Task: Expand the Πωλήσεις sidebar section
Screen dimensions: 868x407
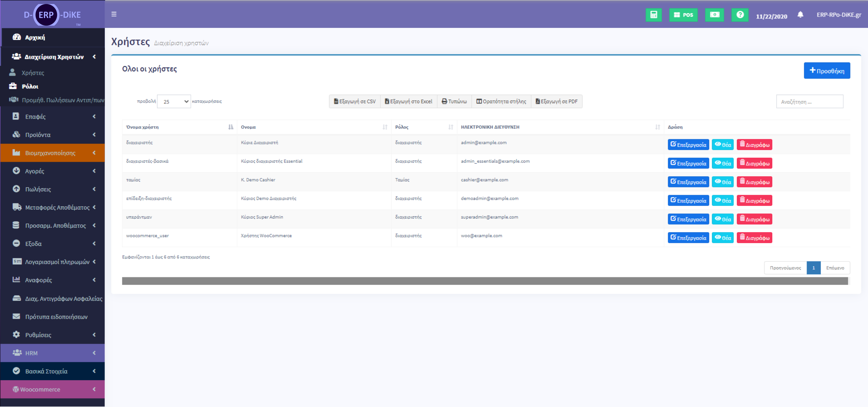Action: point(52,189)
